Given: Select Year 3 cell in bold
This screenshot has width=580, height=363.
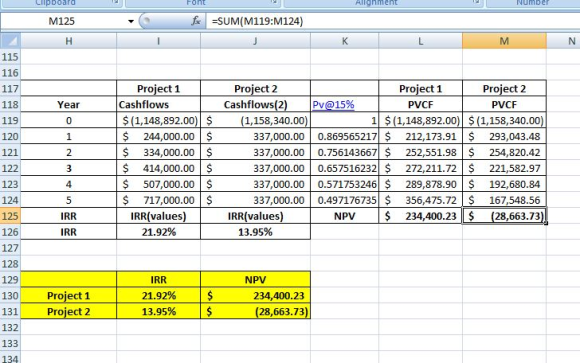Looking at the screenshot, I should coord(69,168).
